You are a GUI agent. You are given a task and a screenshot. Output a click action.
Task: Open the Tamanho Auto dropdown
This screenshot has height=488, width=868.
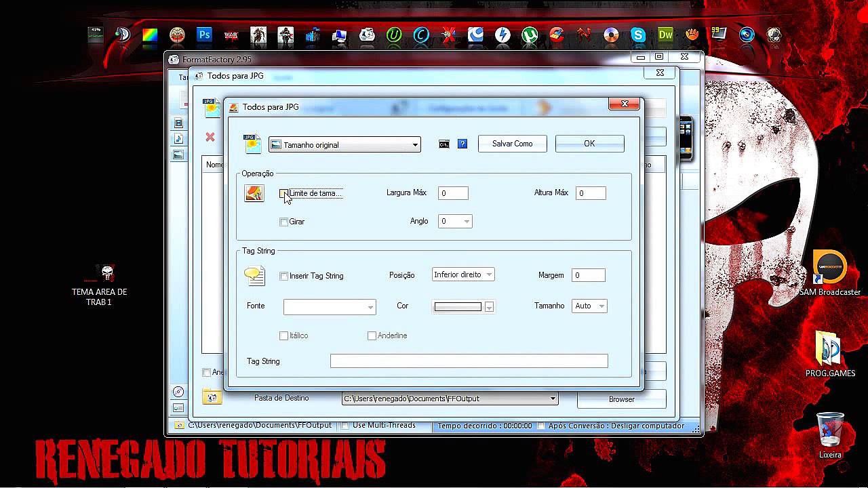(589, 306)
